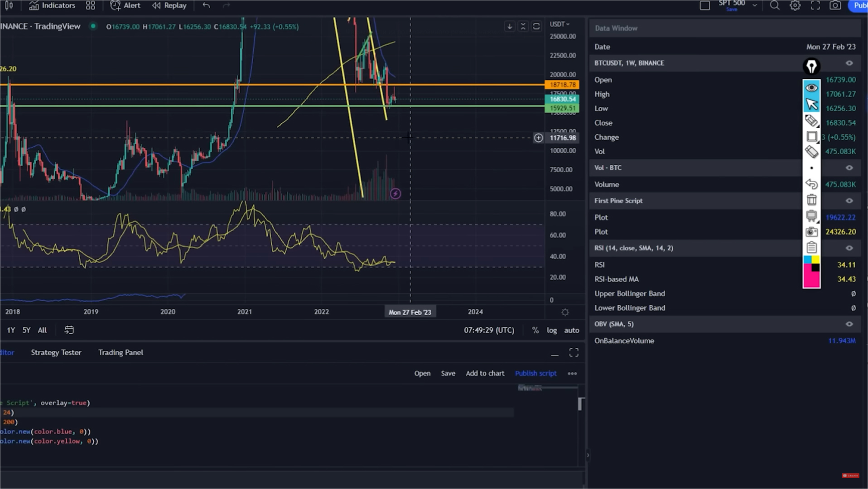This screenshot has height=489, width=868.
Task: Toggle auto scale
Action: click(571, 330)
